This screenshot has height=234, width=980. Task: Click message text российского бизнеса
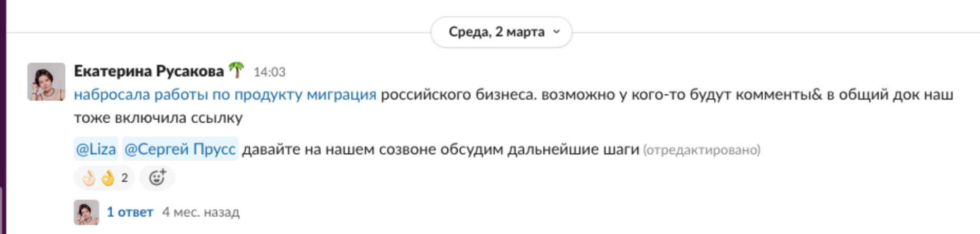457,94
